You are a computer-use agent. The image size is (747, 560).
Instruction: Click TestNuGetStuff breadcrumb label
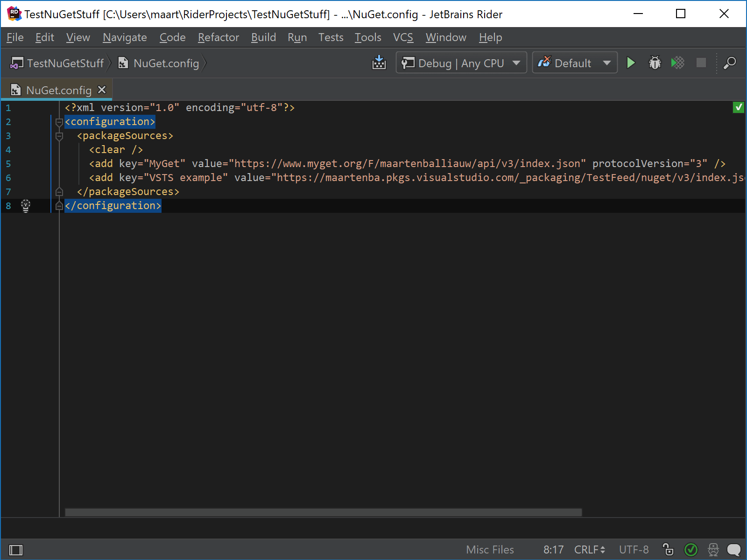point(65,63)
